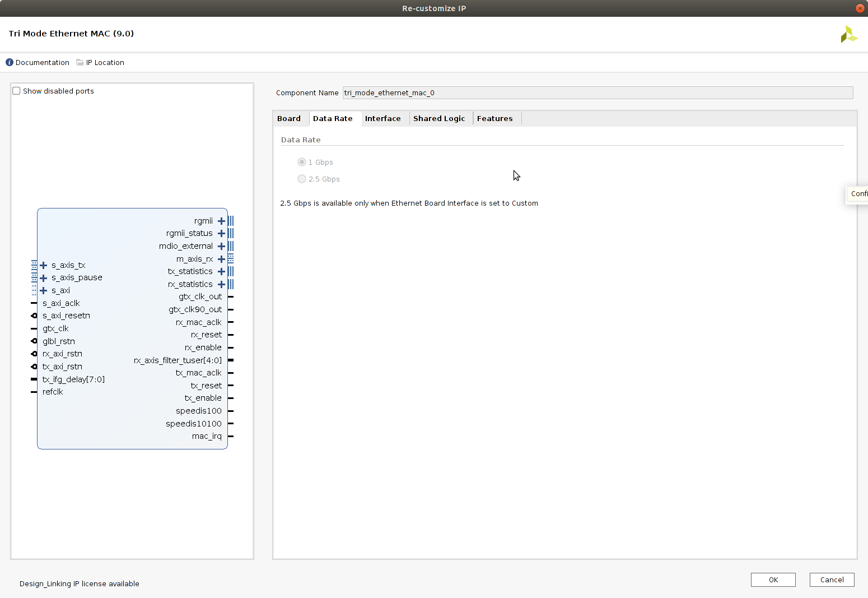
Task: Click the tx_ifg_delay[7:0] port label
Action: point(73,379)
